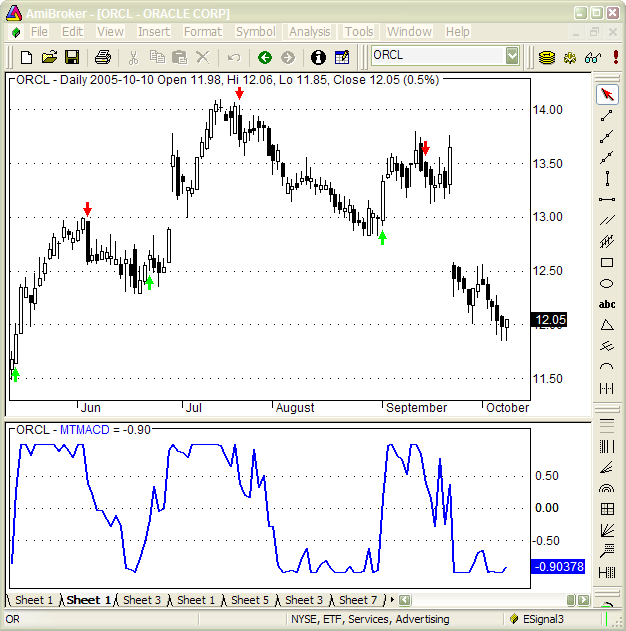Switch to the Sheet 5 tab
Viewport: 626px width, 631px height.
point(249,600)
